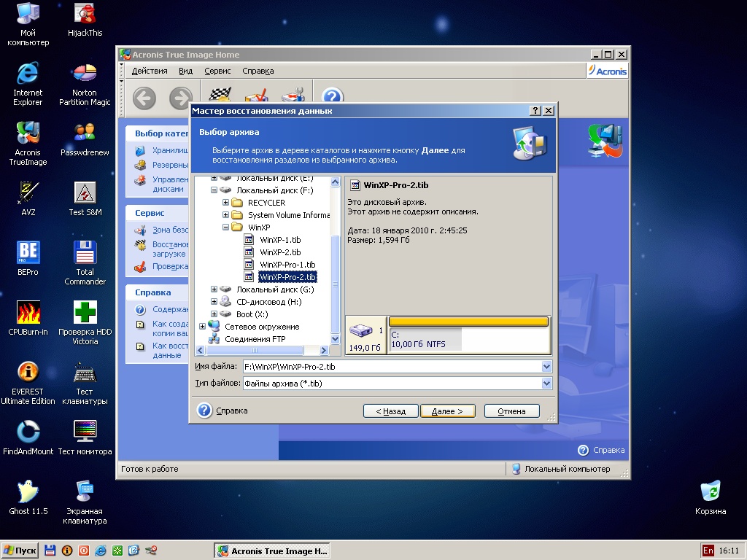Image resolution: width=747 pixels, height=560 pixels.
Task: Click the Имя файла path input field
Action: pos(392,367)
